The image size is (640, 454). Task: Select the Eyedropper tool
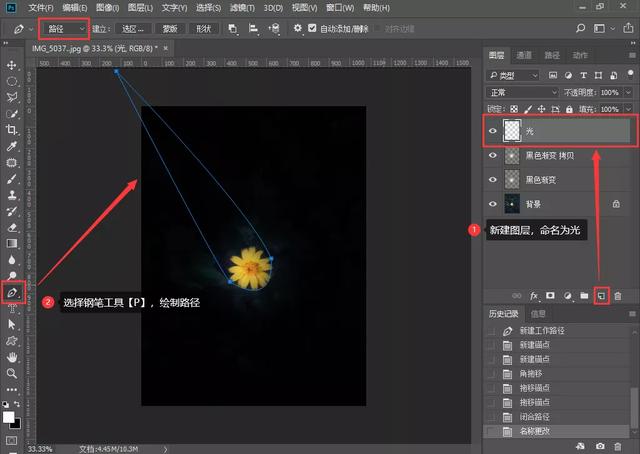[x=11, y=146]
